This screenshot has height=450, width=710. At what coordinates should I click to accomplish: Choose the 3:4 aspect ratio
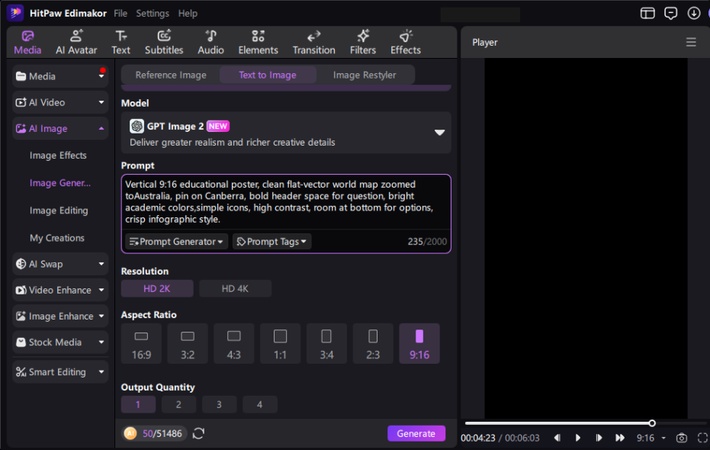(326, 344)
